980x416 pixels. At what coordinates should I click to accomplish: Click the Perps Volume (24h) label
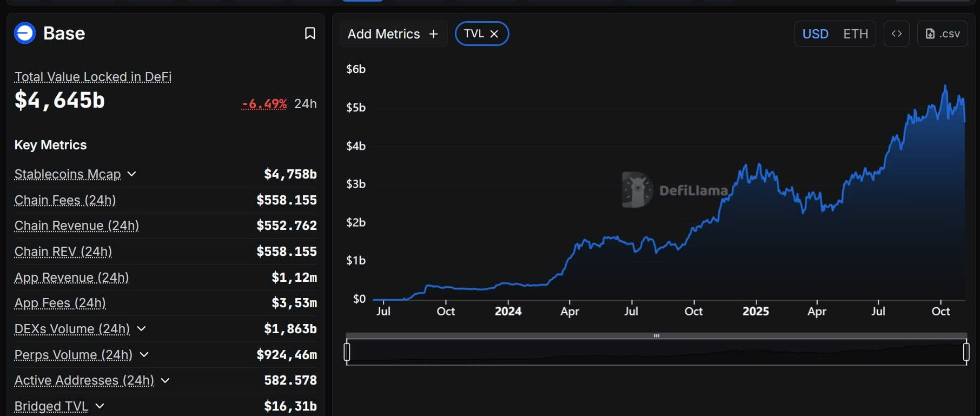74,355
